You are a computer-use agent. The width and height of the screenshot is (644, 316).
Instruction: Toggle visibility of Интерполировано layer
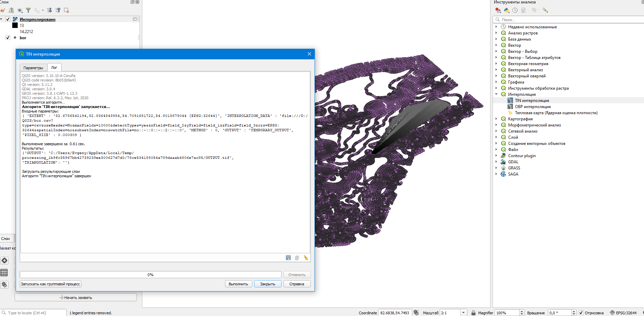pos(8,19)
